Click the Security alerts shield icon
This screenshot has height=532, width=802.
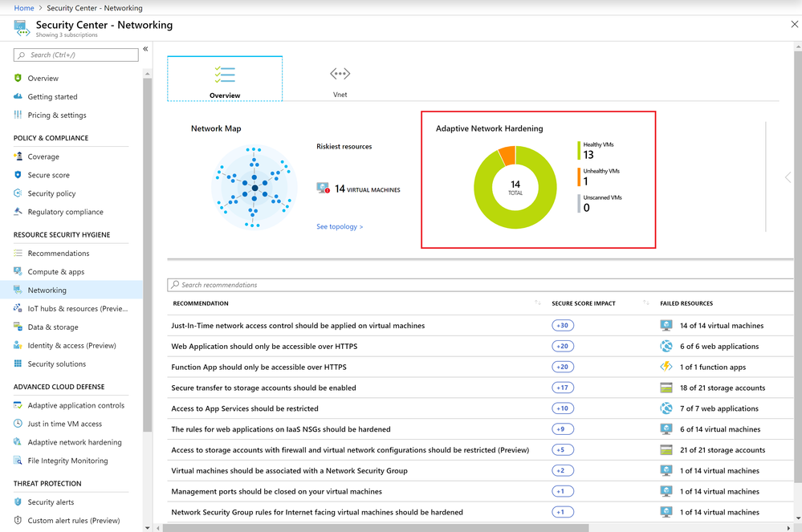[x=18, y=502]
